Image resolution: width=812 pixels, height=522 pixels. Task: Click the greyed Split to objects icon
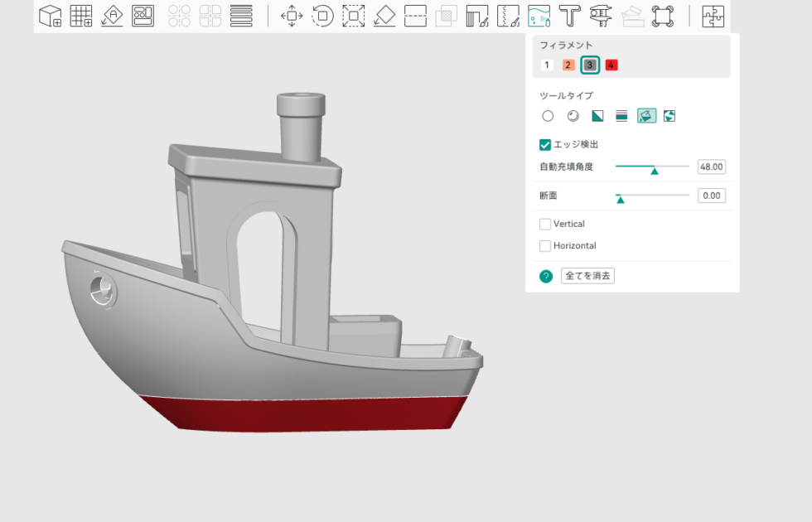(179, 16)
